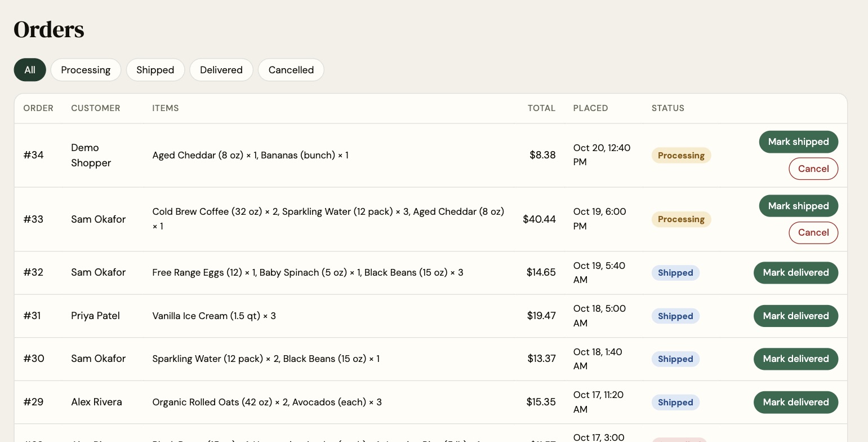The height and width of the screenshot is (442, 868).
Task: Click customer name Alex Rivera
Action: [96, 402]
